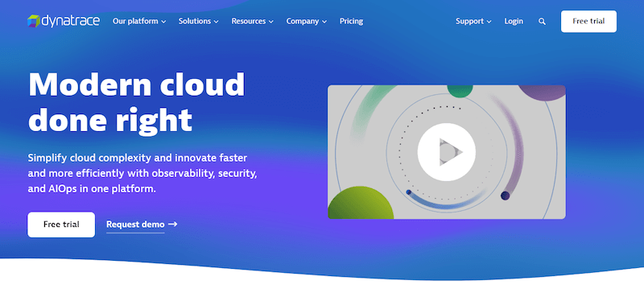Expand the Our platform menu
Viewport: 644px width, 297px height.
tap(139, 22)
